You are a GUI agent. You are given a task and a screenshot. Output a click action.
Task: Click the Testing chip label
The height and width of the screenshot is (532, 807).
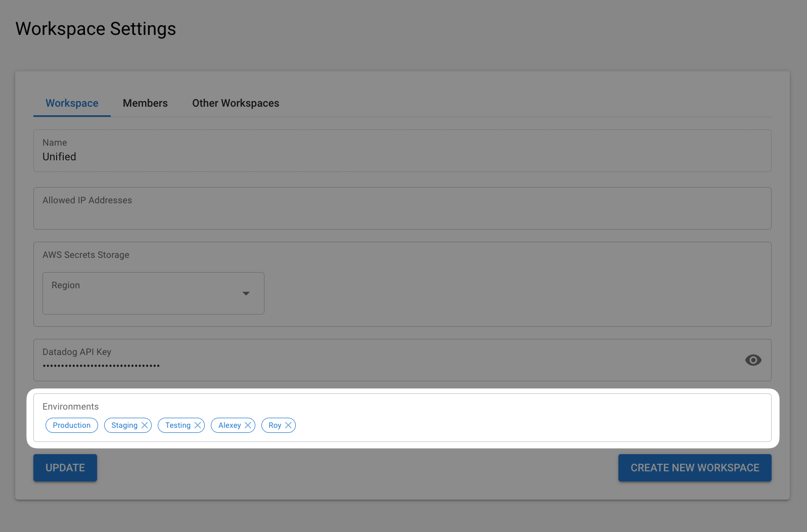pos(177,425)
